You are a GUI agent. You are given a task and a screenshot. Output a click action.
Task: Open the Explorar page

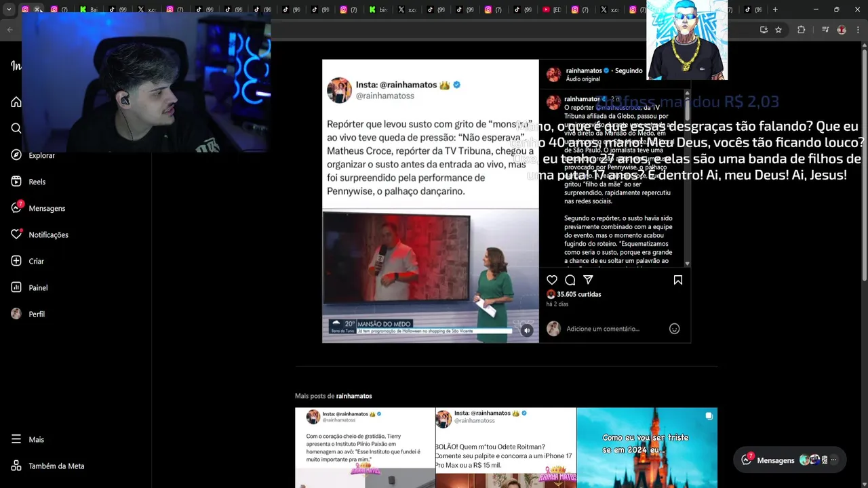pos(33,155)
